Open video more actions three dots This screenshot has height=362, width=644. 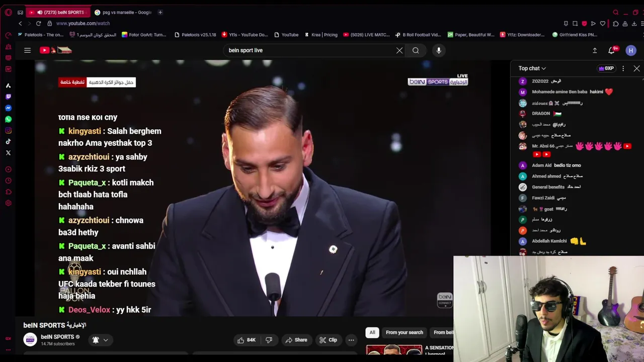point(351,340)
